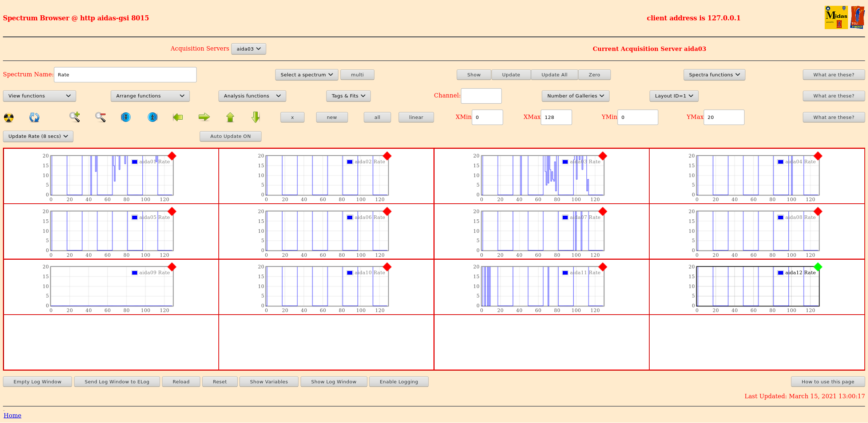Click the zoom in magnifier icon
The image size is (868, 423).
(x=75, y=117)
